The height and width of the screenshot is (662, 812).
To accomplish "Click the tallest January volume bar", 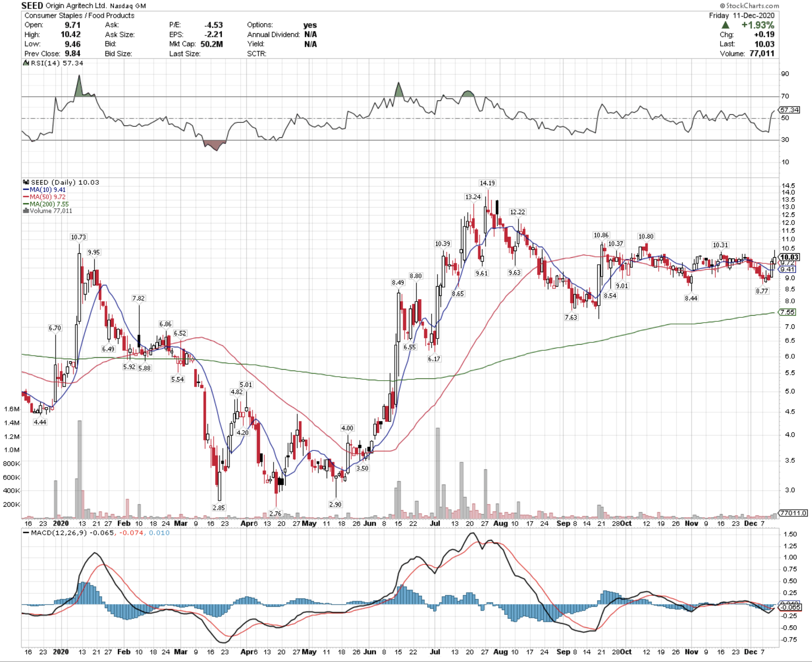I will (x=79, y=469).
